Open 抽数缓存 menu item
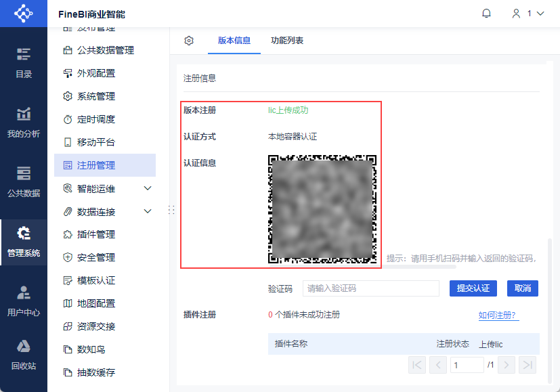Image resolution: width=560 pixels, height=392 pixels. click(x=105, y=372)
